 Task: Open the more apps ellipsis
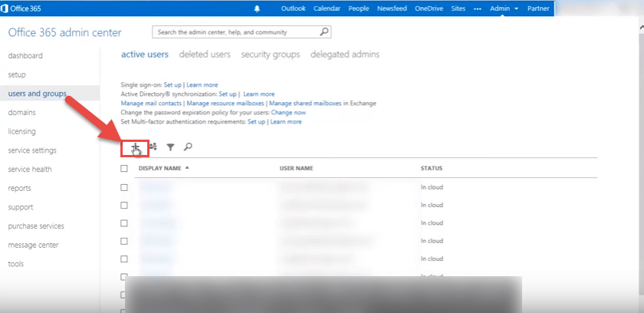point(477,8)
